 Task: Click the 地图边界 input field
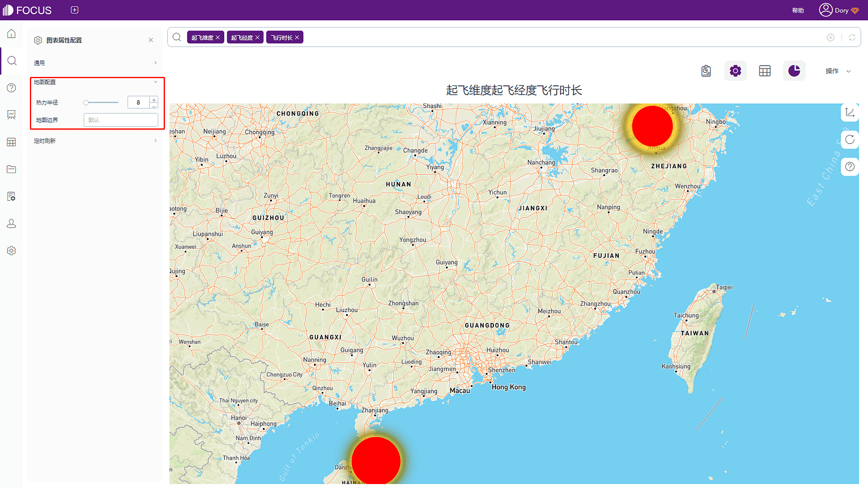(x=121, y=120)
